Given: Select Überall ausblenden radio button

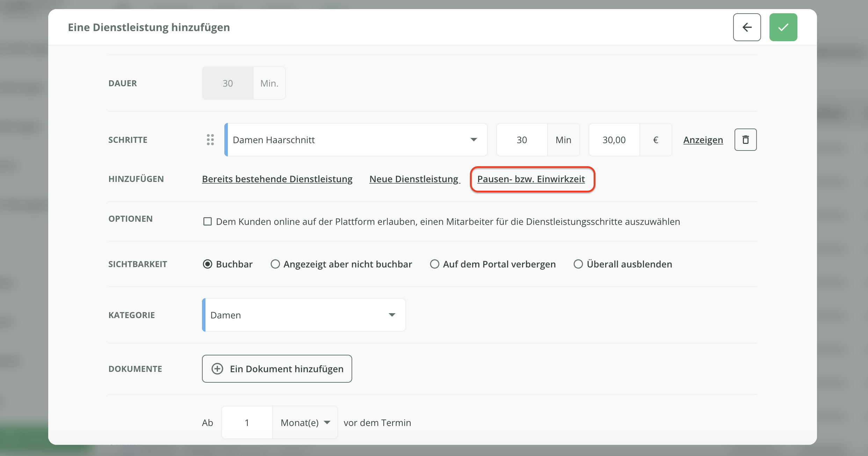Looking at the screenshot, I should (x=578, y=264).
